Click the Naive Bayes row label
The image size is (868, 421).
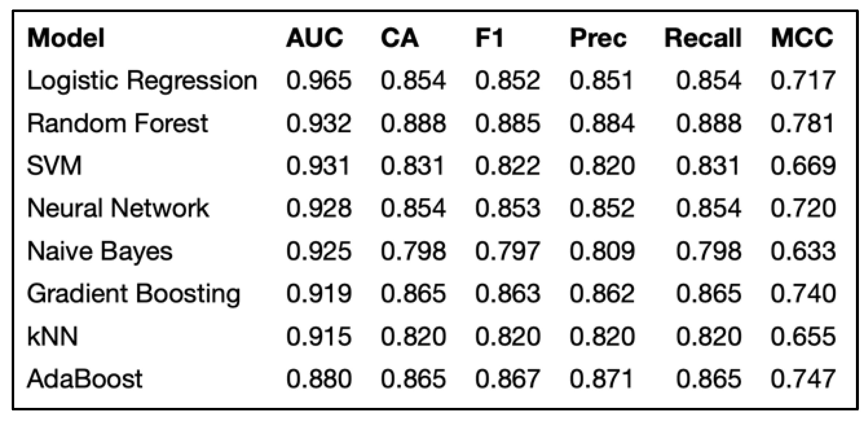[100, 251]
